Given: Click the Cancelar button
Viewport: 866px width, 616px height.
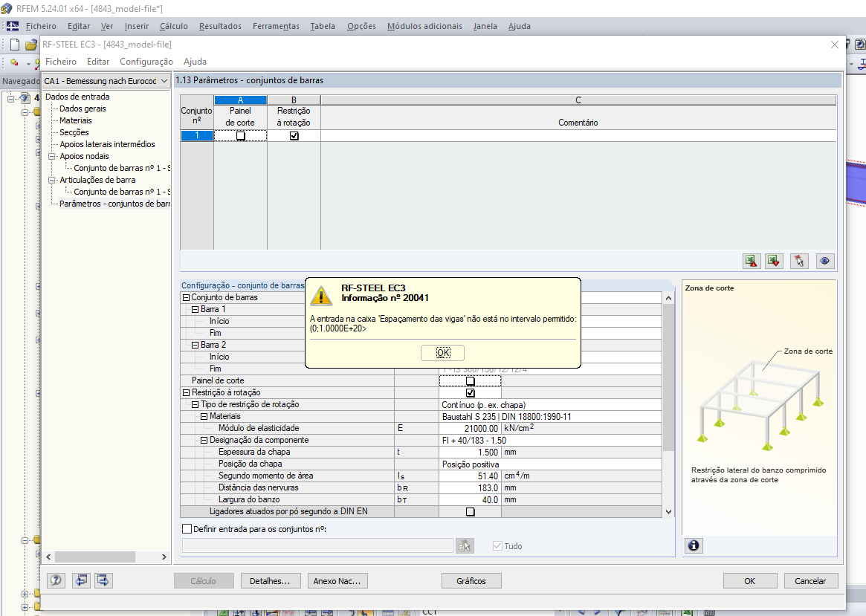Looking at the screenshot, I should coord(810,580).
